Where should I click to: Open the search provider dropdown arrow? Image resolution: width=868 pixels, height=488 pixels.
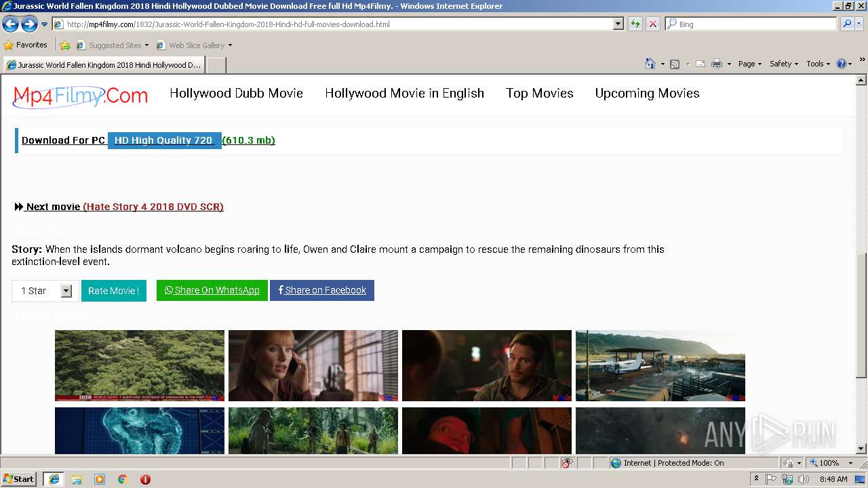(859, 24)
